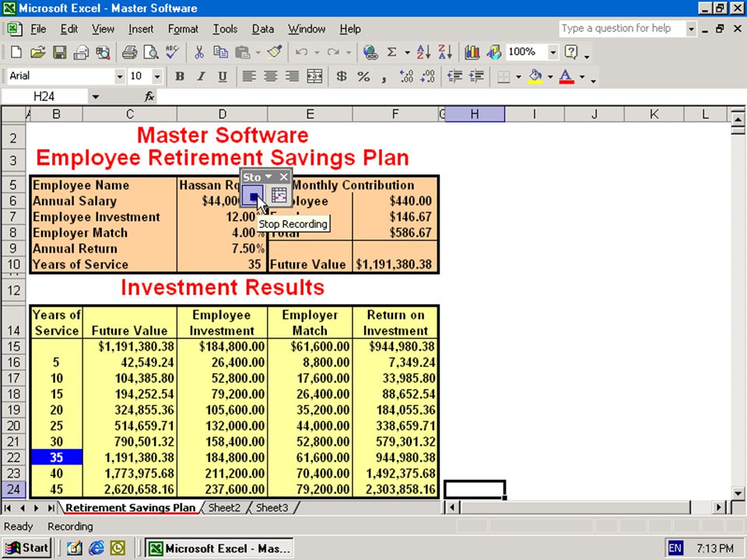Screen dimensions: 747x560
Task: Click the Insert Function fx button
Action: [x=149, y=96]
